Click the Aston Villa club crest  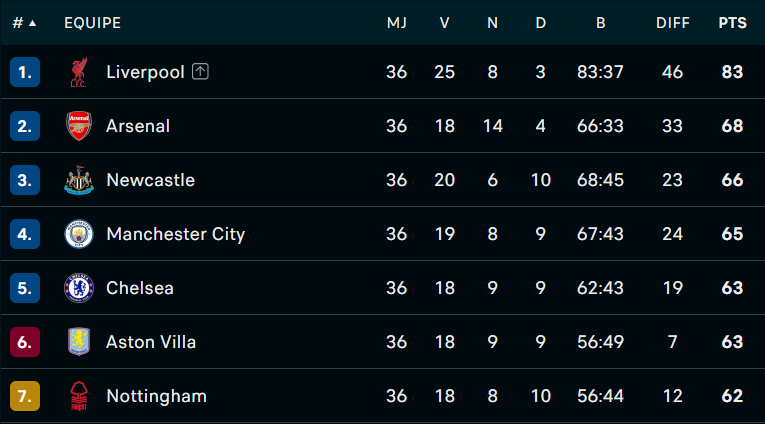coord(79,342)
